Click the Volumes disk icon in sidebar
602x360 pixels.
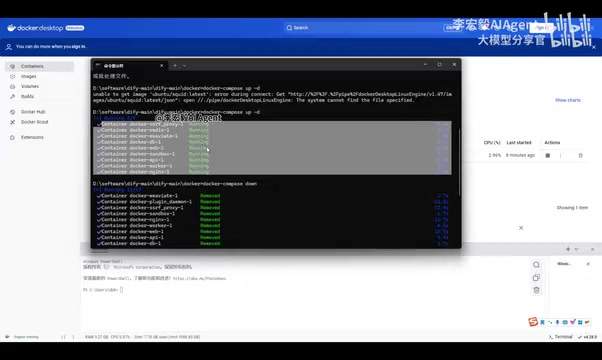tap(12, 86)
